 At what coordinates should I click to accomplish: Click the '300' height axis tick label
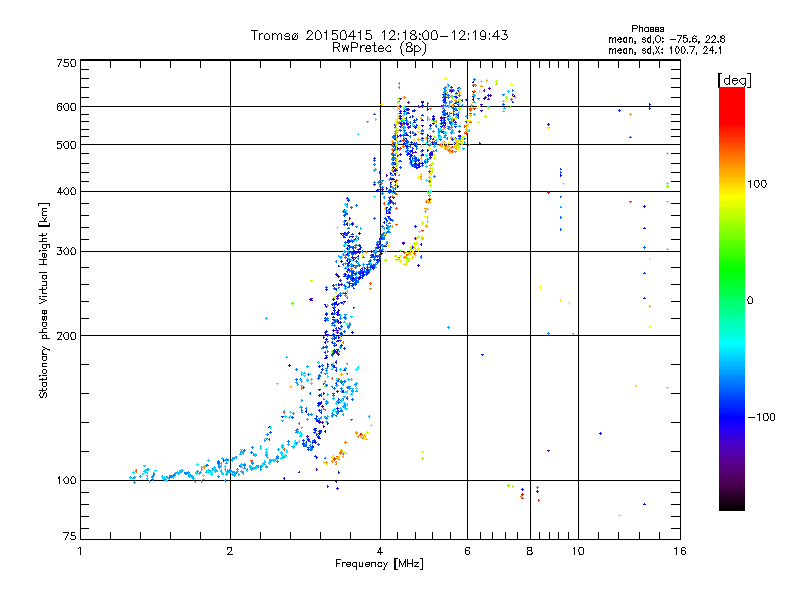point(66,252)
